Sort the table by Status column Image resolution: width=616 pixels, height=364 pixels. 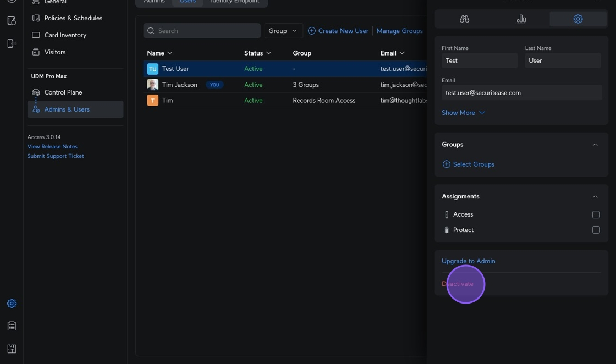257,53
